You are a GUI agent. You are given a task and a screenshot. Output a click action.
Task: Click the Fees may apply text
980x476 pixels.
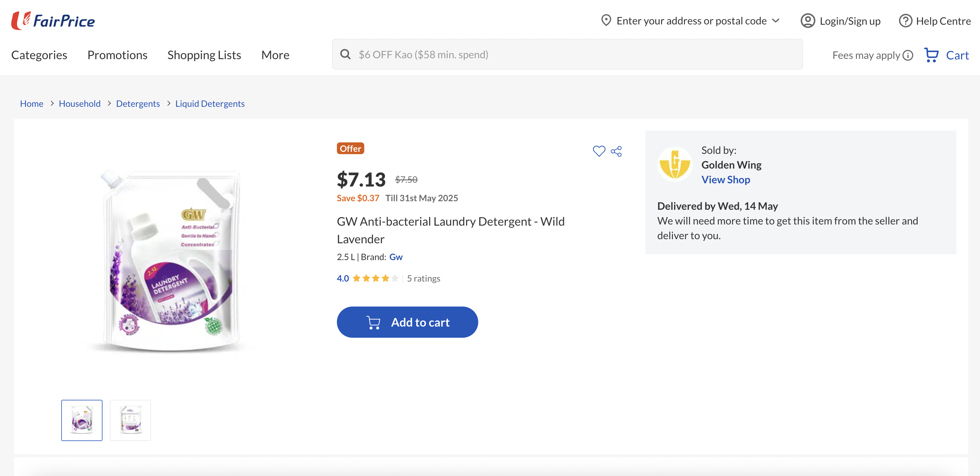(x=866, y=56)
